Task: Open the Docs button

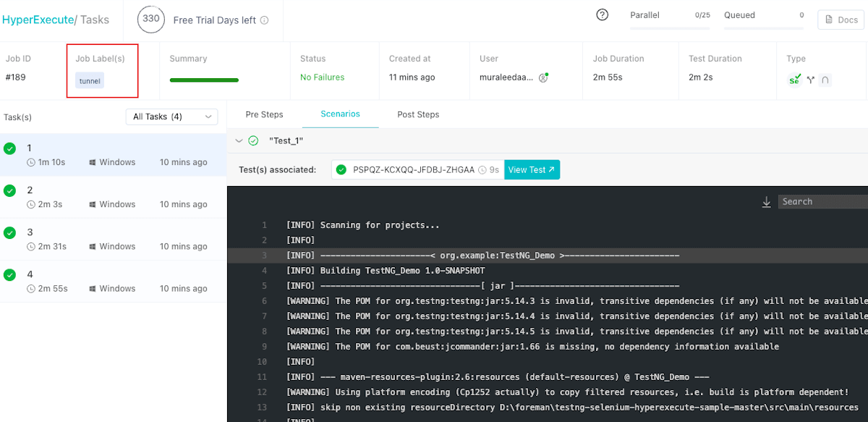Action: (x=841, y=20)
